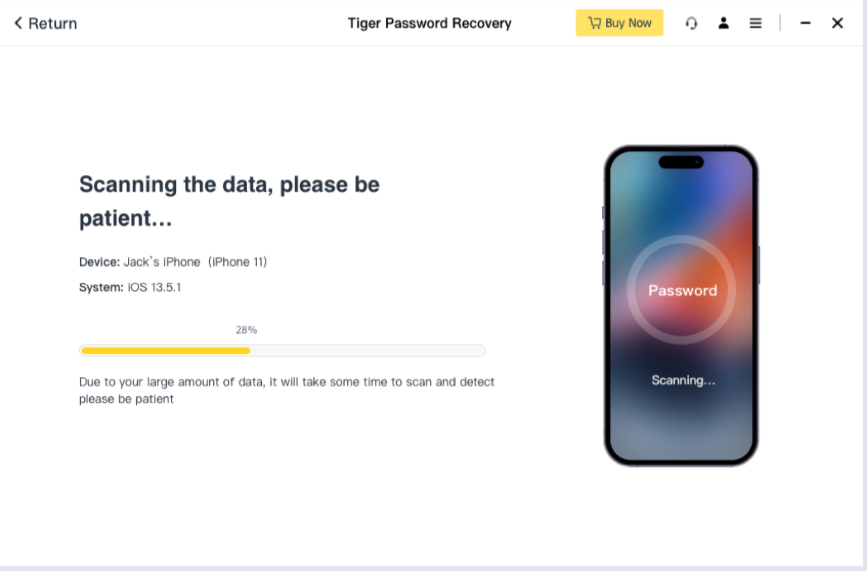867x571 pixels.
Task: Click the yellow scan progress bar
Action: click(165, 351)
